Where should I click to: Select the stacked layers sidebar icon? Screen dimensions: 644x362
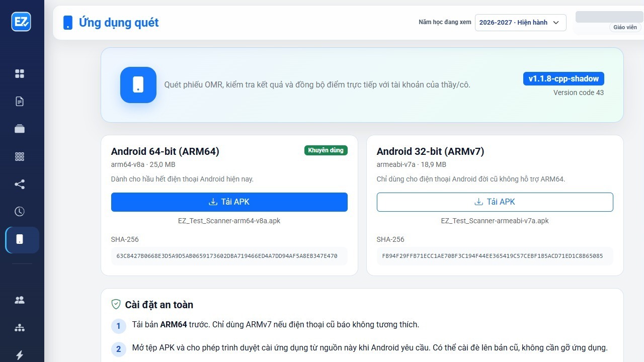pos(20,129)
